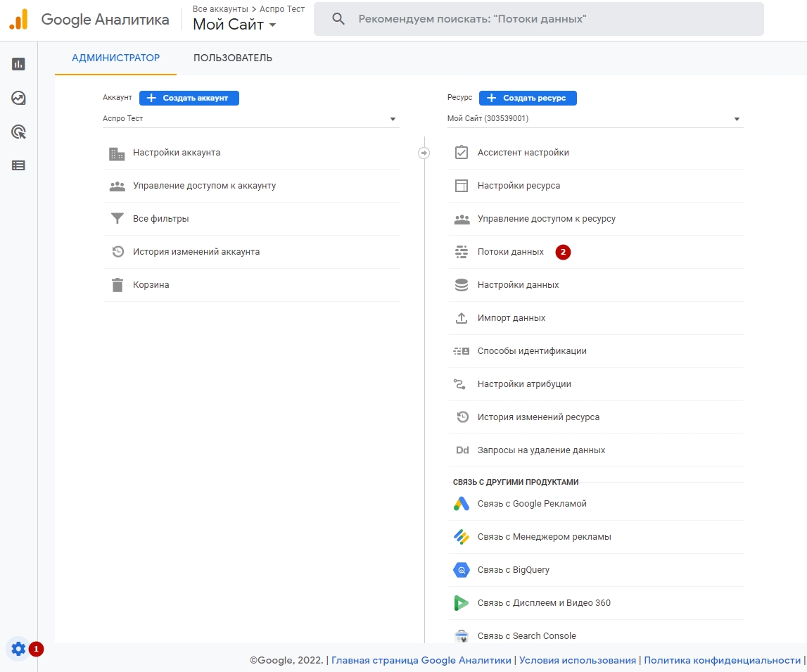
Task: Click the search magnifier icon
Action: coord(338,19)
